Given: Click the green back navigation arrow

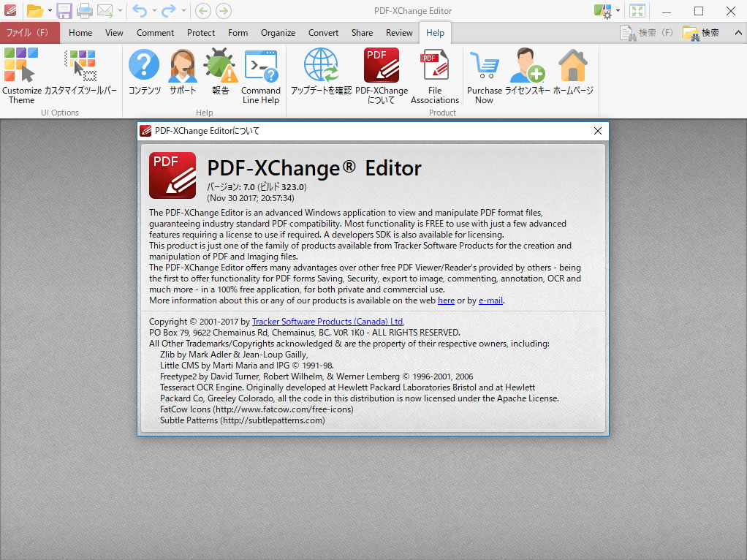Looking at the screenshot, I should pos(203,10).
